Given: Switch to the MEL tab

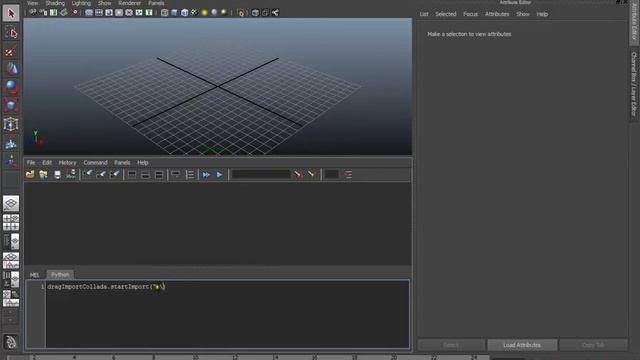Looking at the screenshot, I should (35, 275).
